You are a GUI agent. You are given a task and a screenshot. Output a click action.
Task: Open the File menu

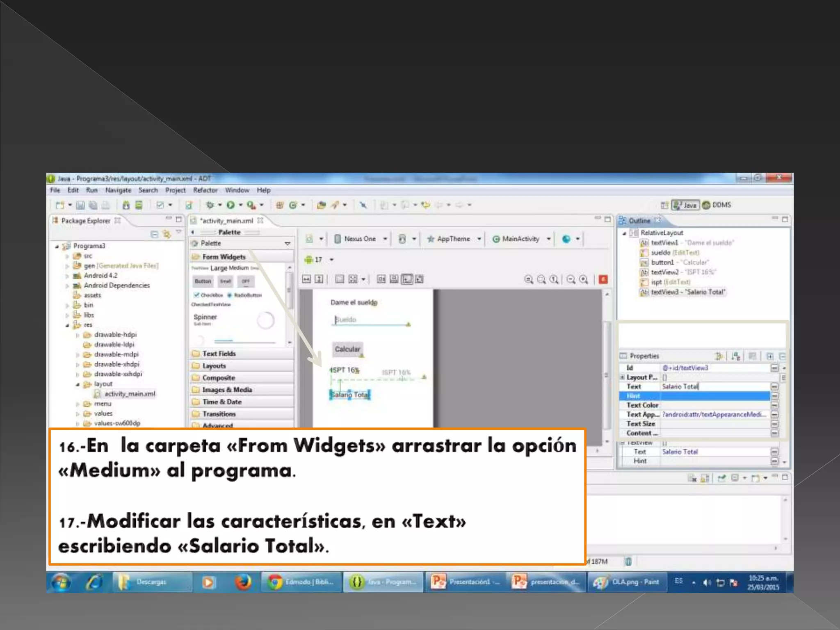coord(55,190)
